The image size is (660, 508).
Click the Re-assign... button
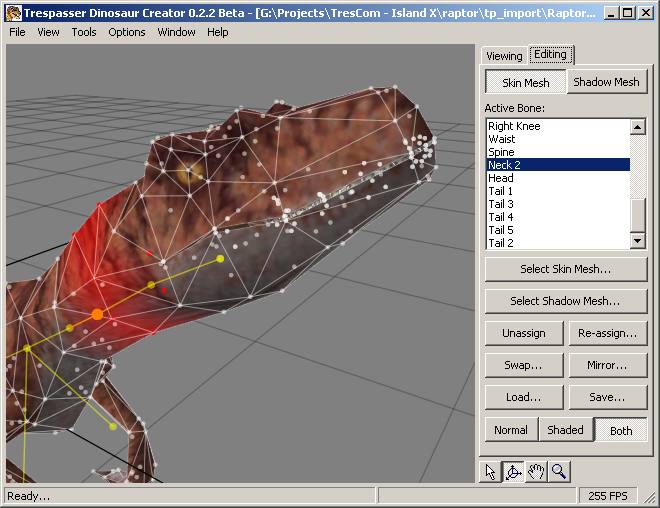608,333
